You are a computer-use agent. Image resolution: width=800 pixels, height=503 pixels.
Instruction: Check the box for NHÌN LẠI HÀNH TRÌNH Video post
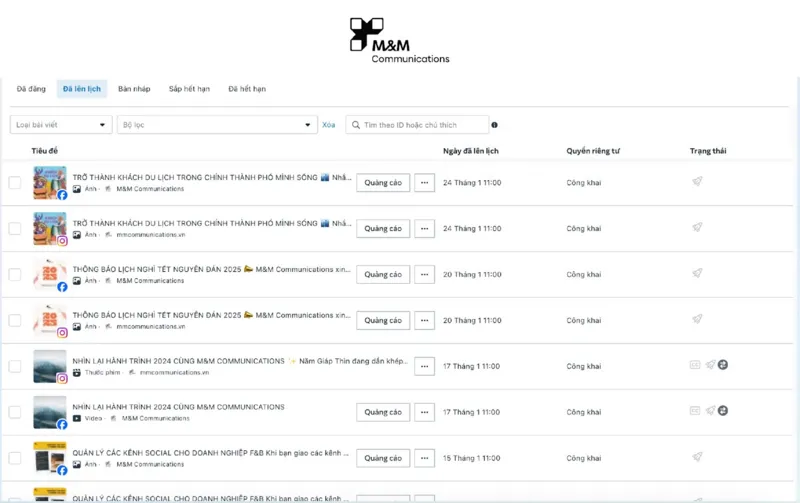click(15, 412)
